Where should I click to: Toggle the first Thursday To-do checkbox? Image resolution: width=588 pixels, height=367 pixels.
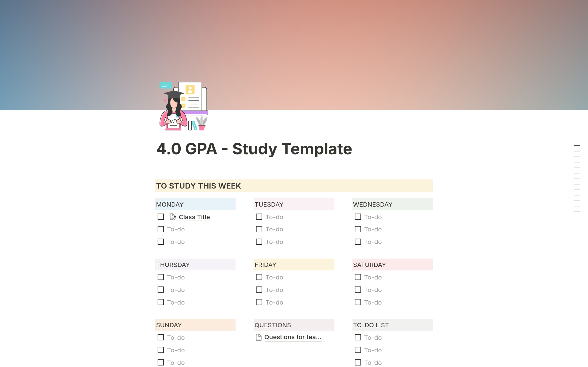(161, 277)
